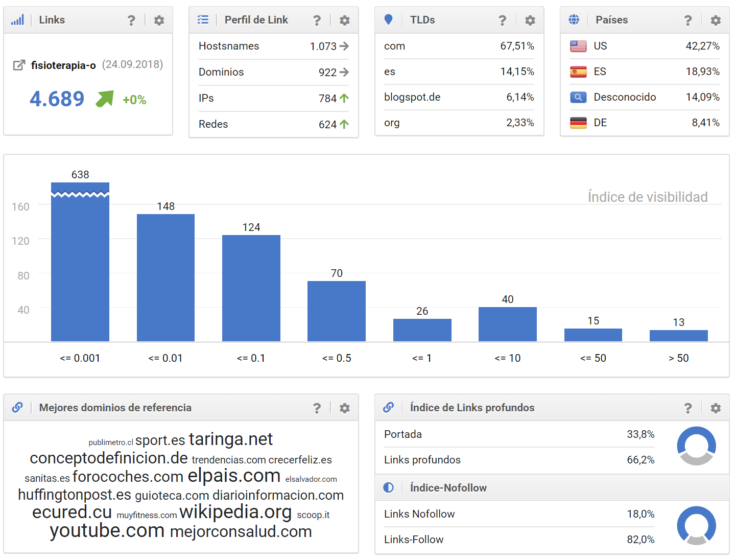Select the bar labeled 148
This screenshot has height=560, width=735.
165,277
